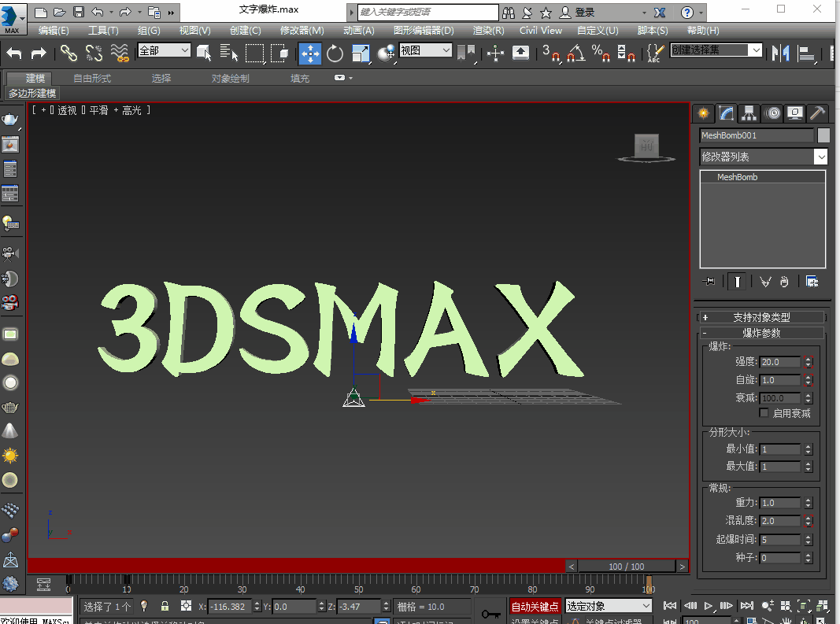Select the Scale tool
The image size is (840, 624).
click(x=361, y=53)
